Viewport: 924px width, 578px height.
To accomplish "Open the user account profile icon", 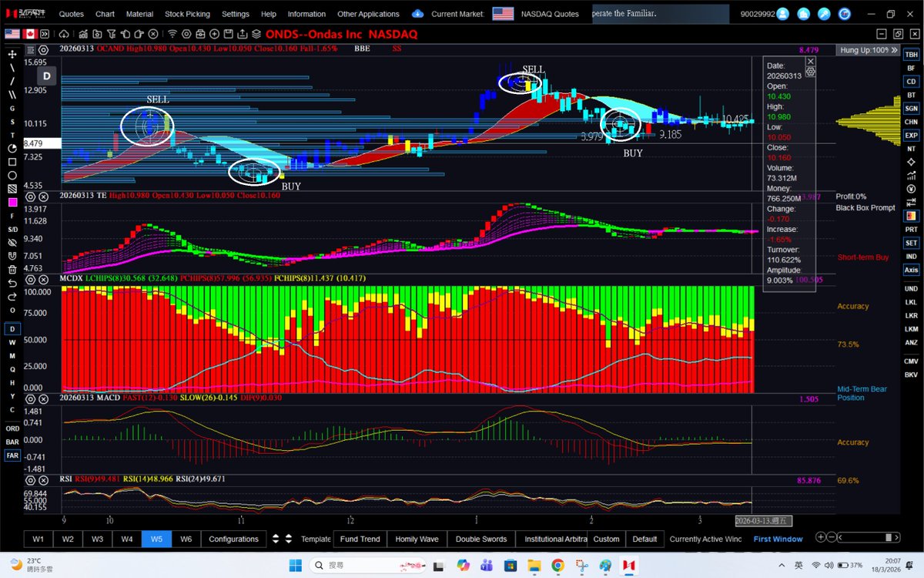I will [783, 13].
